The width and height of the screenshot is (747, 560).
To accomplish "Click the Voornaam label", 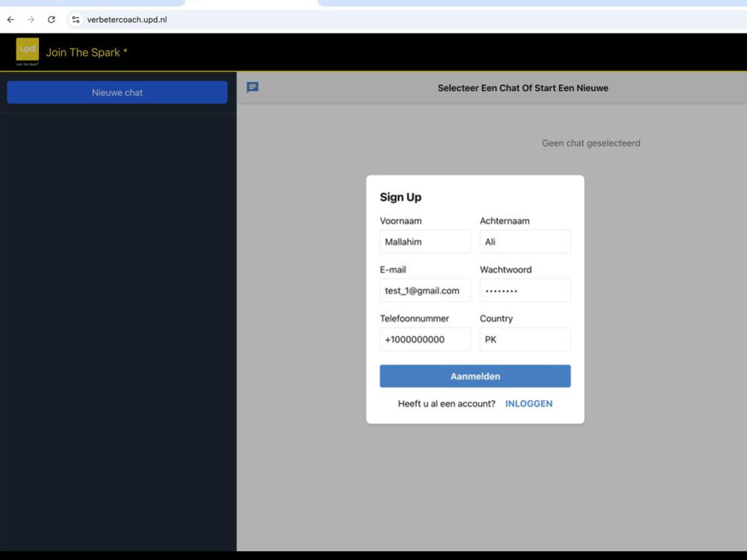I will 400,221.
